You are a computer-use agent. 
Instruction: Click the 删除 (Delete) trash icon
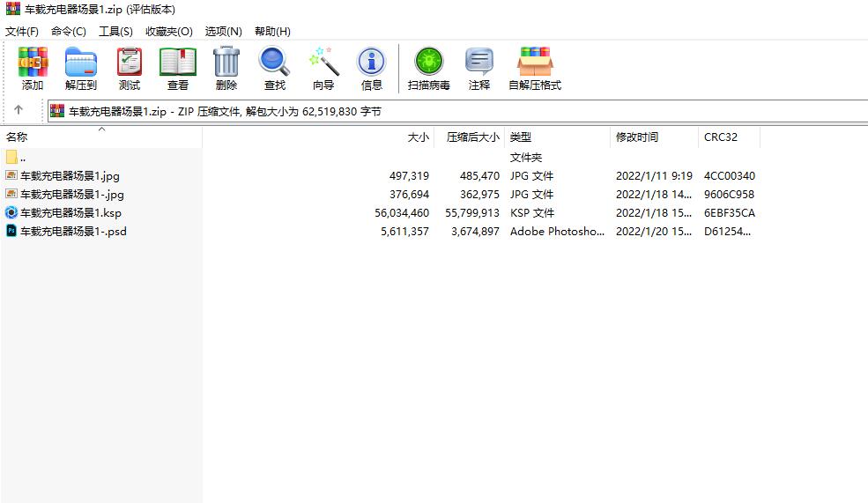point(226,69)
